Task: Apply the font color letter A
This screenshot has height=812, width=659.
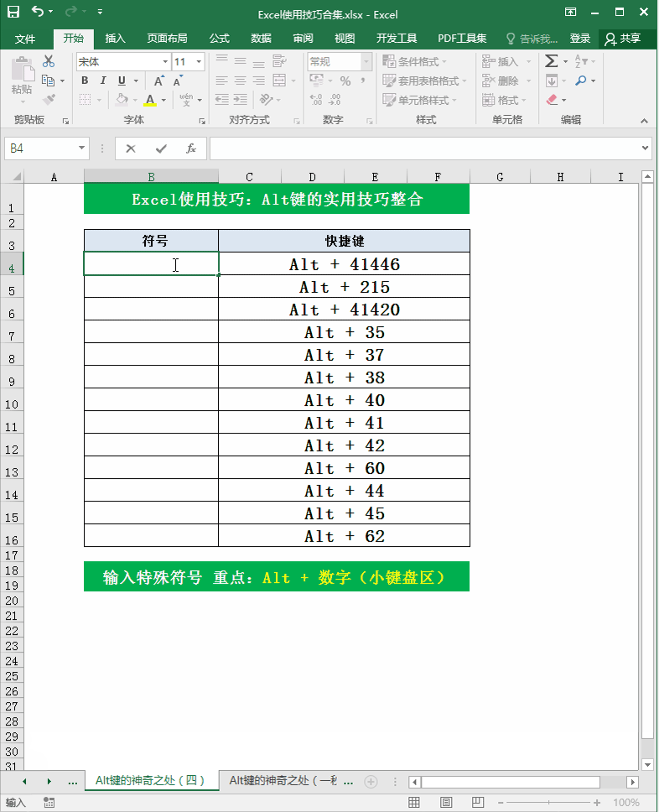Action: tap(150, 100)
